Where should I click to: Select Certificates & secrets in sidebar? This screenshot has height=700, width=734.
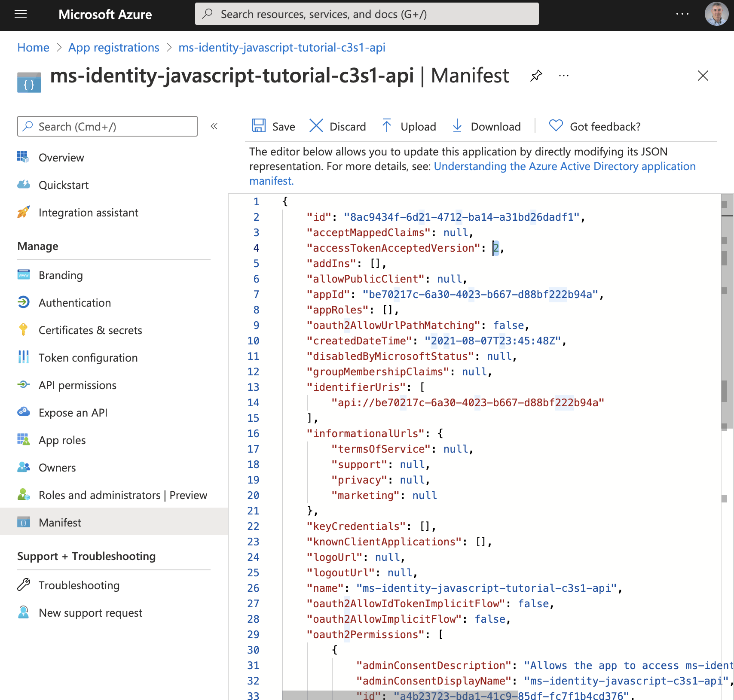click(90, 330)
